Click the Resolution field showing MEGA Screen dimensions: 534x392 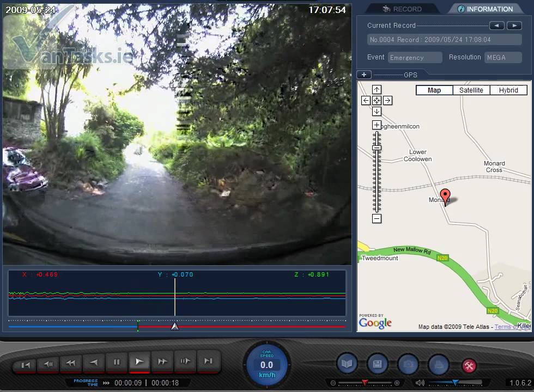tap(503, 58)
